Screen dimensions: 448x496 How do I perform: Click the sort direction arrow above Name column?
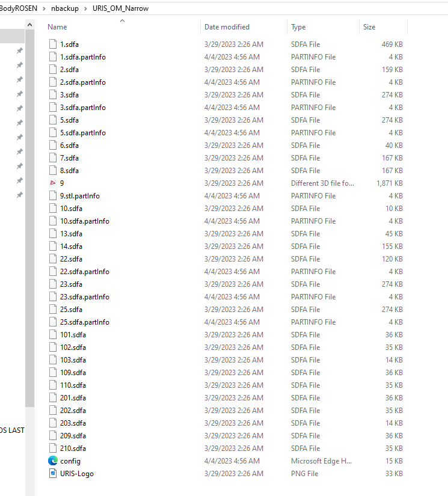(x=123, y=21)
